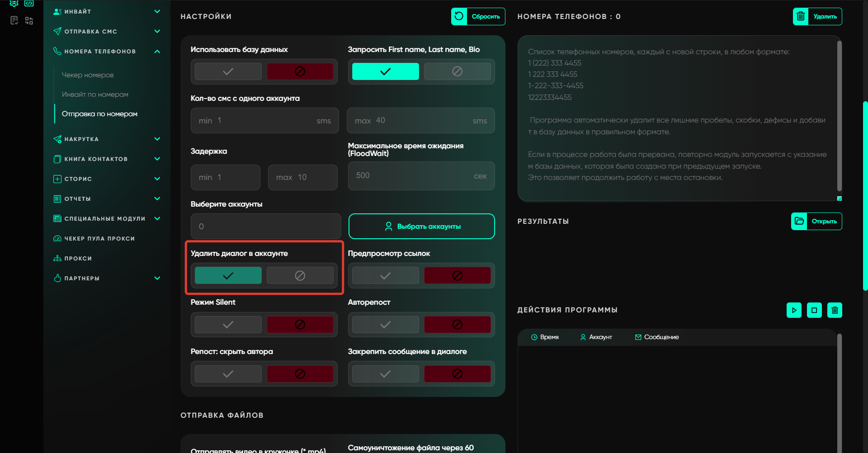Select Инвайт по номерам menu item

click(95, 94)
